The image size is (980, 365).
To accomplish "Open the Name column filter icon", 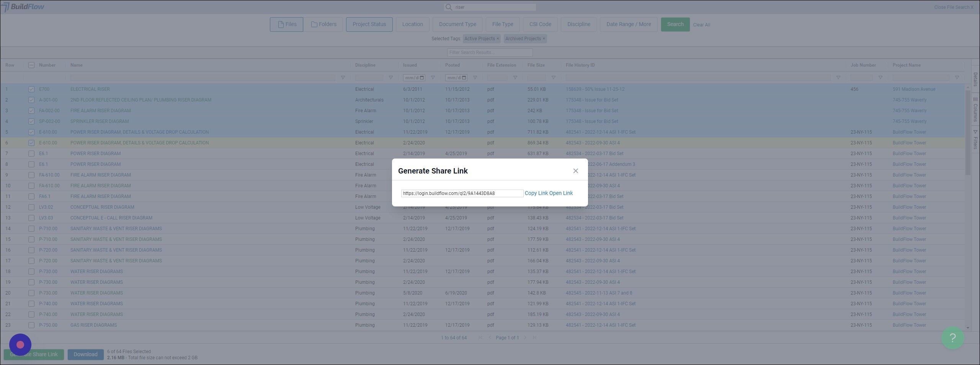I will click(x=343, y=78).
